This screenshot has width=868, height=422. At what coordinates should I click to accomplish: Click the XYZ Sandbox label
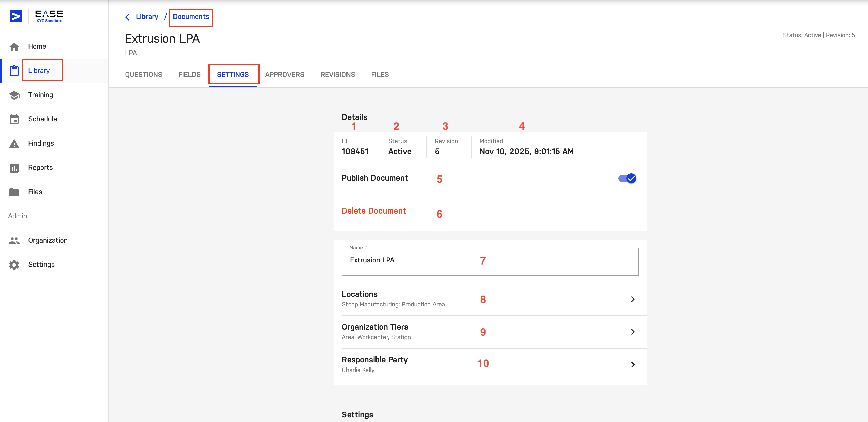(x=49, y=21)
